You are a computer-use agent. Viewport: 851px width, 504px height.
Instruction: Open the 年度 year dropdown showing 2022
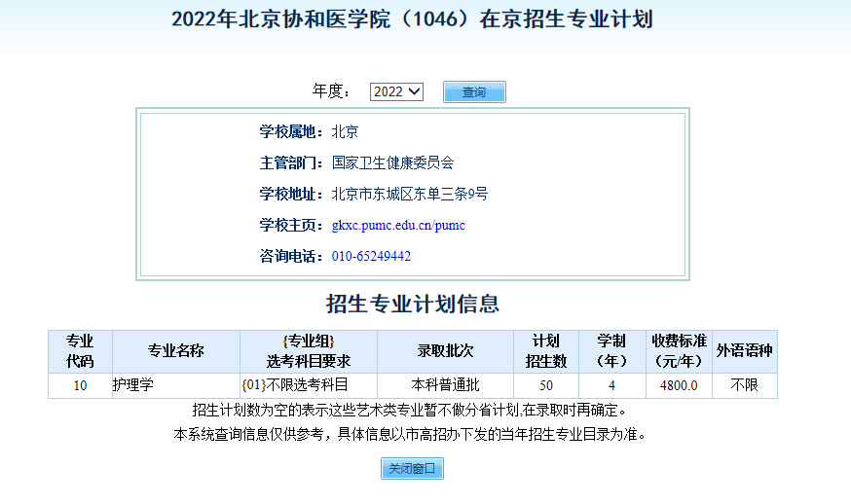[396, 91]
